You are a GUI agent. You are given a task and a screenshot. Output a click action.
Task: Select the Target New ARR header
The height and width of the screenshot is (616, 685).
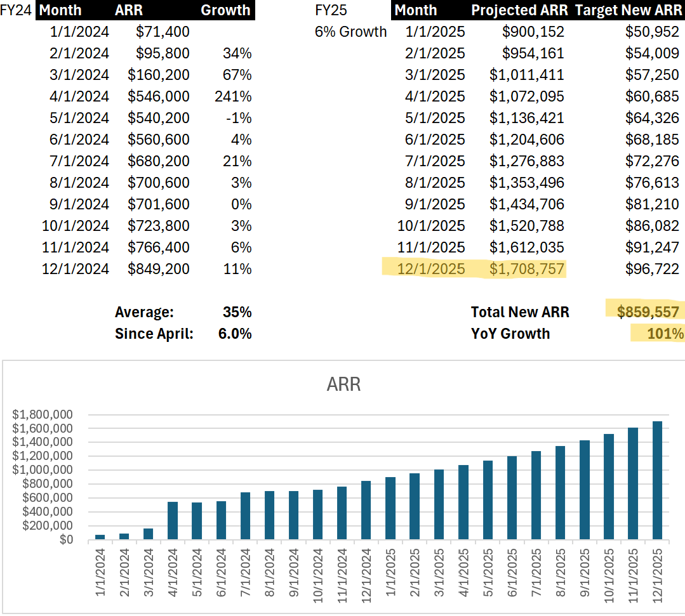628,10
